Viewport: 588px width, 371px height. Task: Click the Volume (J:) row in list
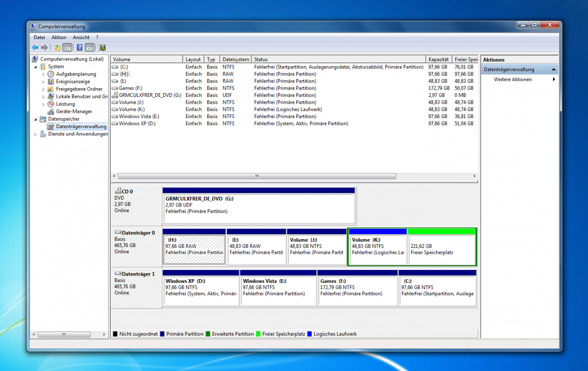coord(294,102)
